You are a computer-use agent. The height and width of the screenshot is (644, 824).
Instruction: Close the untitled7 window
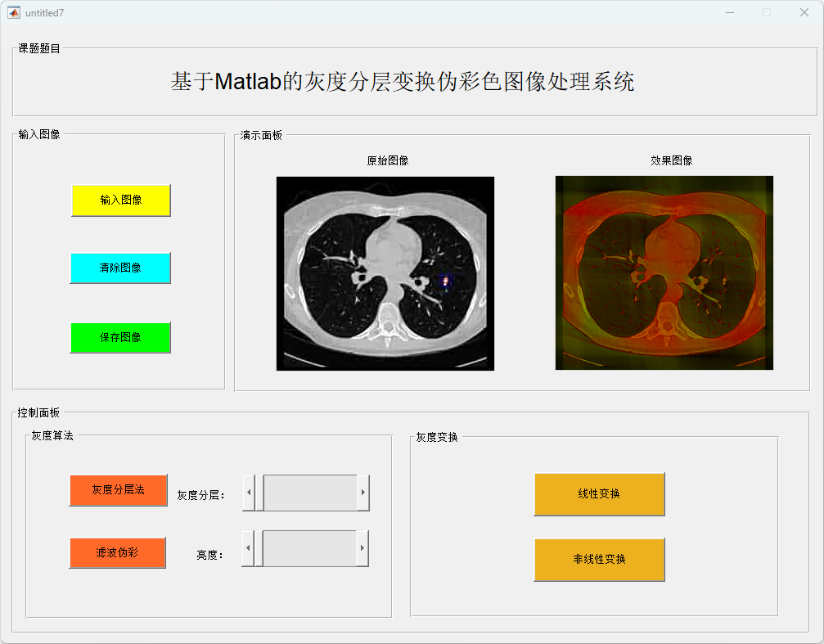(804, 12)
